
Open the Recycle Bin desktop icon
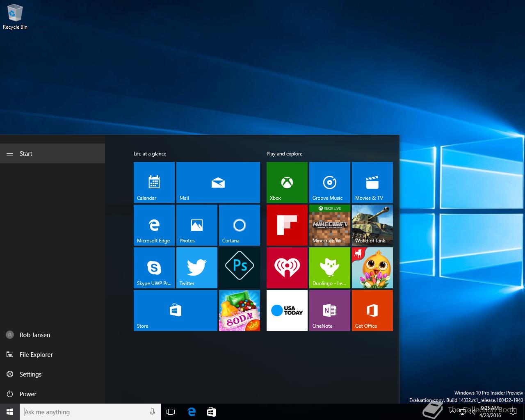[15, 17]
